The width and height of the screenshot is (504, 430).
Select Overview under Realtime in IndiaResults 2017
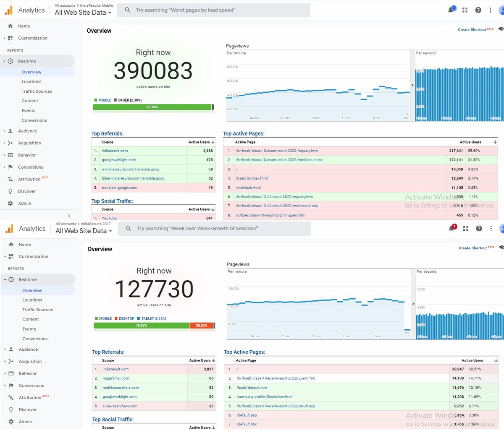(32, 290)
